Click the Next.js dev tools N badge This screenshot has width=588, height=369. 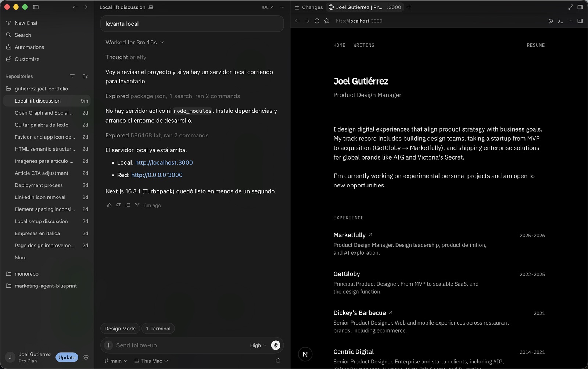[305, 354]
